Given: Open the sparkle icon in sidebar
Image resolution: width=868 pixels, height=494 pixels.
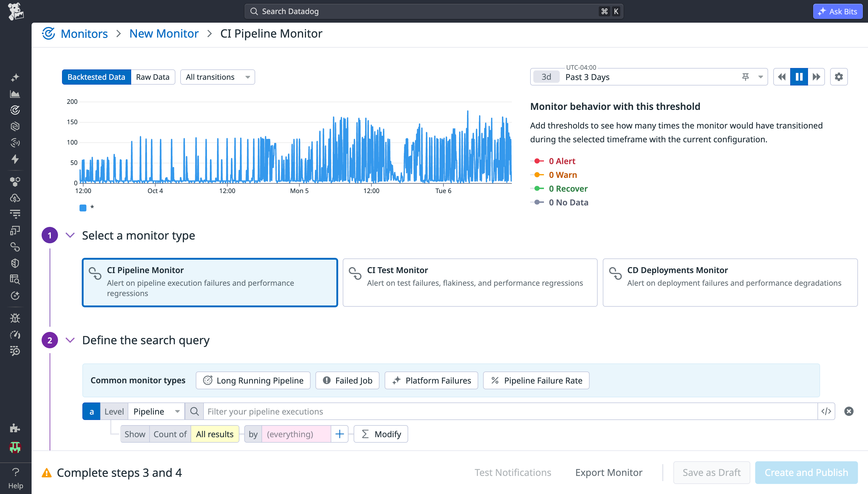Looking at the screenshot, I should 15,77.
